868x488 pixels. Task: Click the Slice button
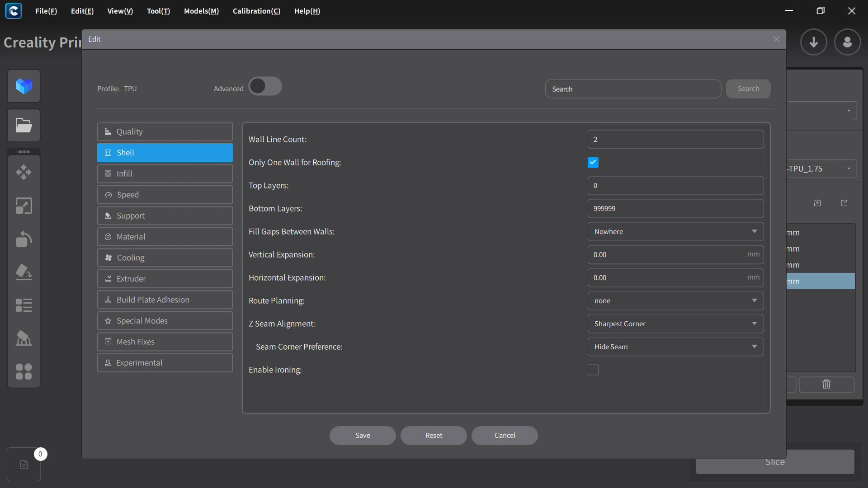point(775,462)
